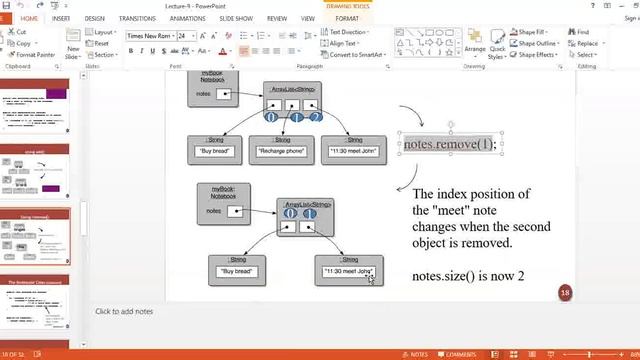Viewport: 640px width, 360px height.
Task: Switch to the DESIGN tab
Action: click(x=95, y=19)
